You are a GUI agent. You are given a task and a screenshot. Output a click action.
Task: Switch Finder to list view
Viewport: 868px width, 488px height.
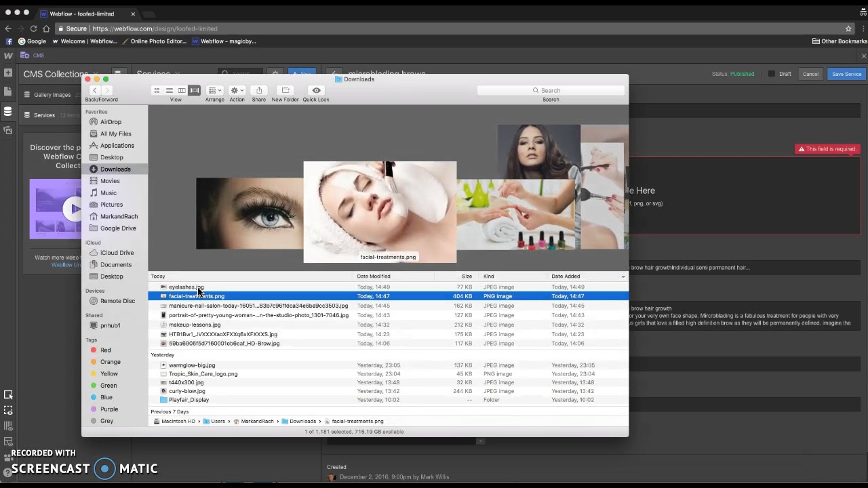click(x=169, y=90)
